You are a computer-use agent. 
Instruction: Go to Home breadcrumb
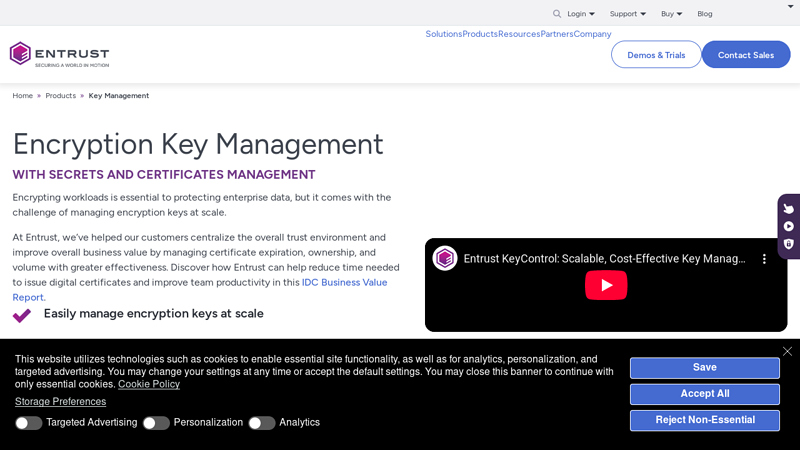click(x=22, y=95)
